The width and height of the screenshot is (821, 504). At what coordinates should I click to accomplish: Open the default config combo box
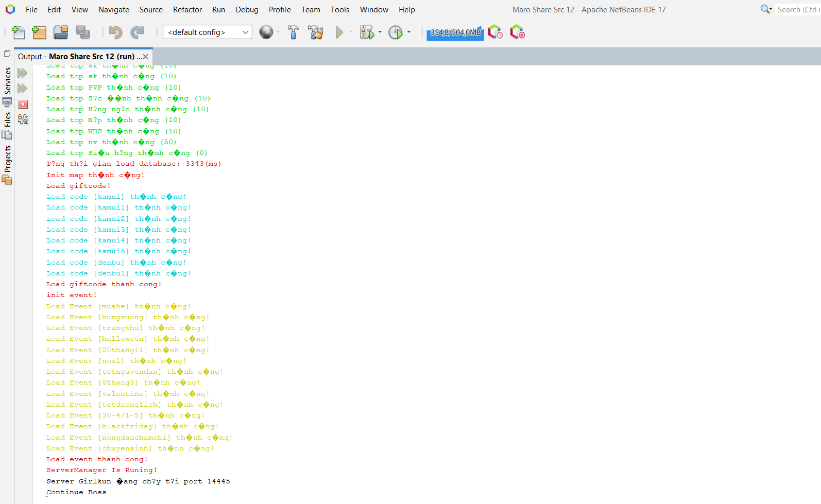[208, 32]
